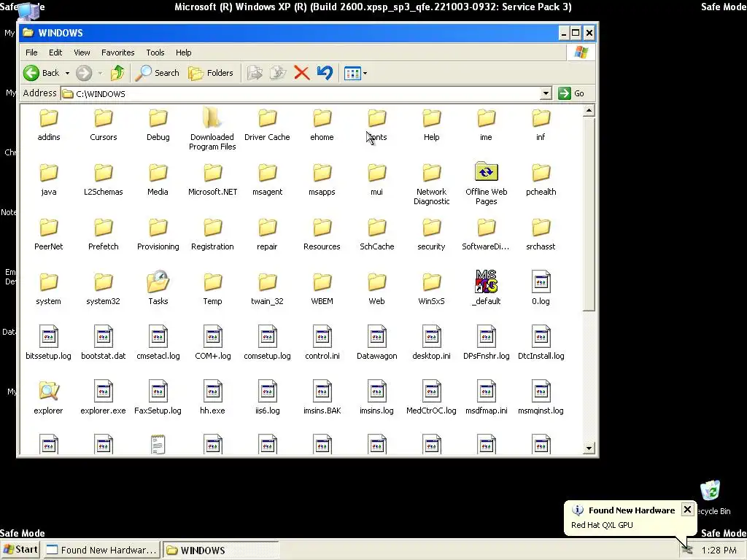
Task: Select the inf folder
Action: click(541, 125)
